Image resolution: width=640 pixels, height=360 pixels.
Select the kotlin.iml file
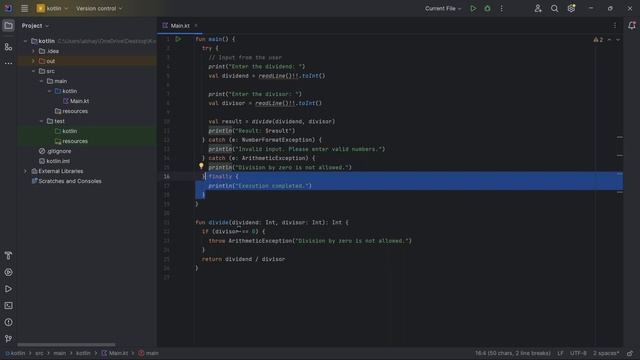(x=58, y=161)
